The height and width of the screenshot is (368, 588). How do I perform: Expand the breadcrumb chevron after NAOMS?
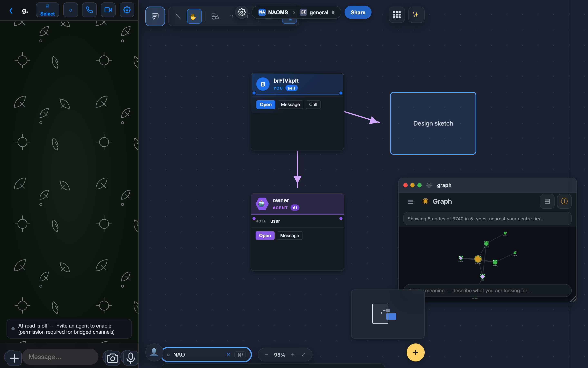[x=294, y=12]
